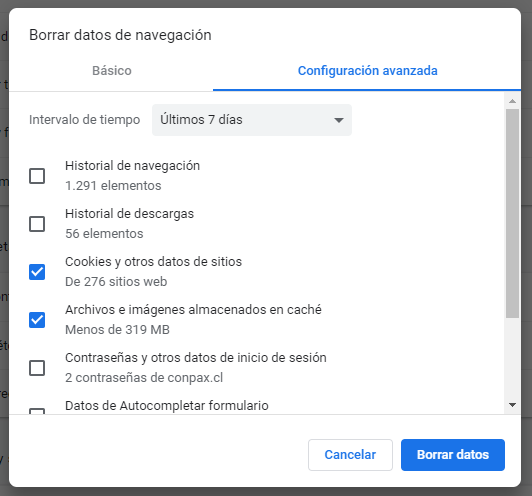
Task: Click the Borrar datos button
Action: (453, 455)
